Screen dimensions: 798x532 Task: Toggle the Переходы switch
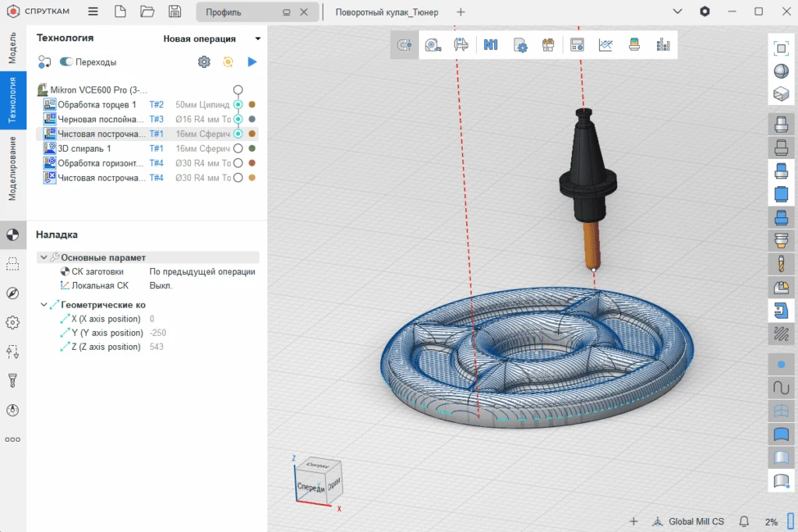click(x=66, y=62)
